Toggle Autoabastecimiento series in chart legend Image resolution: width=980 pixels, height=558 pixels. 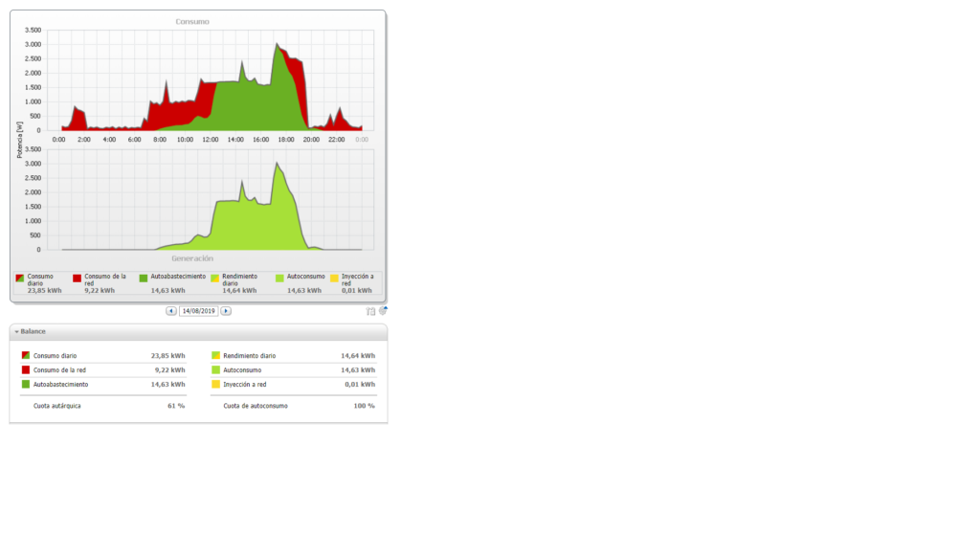[x=143, y=278]
